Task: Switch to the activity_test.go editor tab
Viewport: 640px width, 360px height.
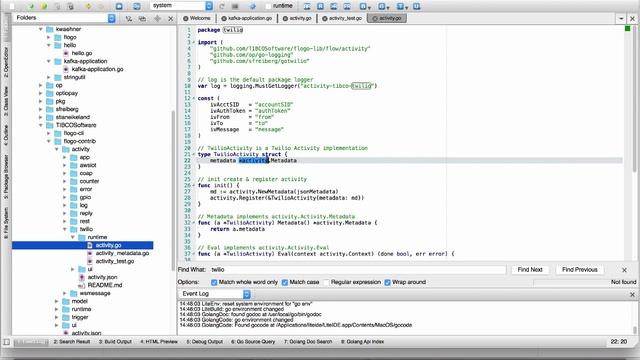Action: click(342, 18)
